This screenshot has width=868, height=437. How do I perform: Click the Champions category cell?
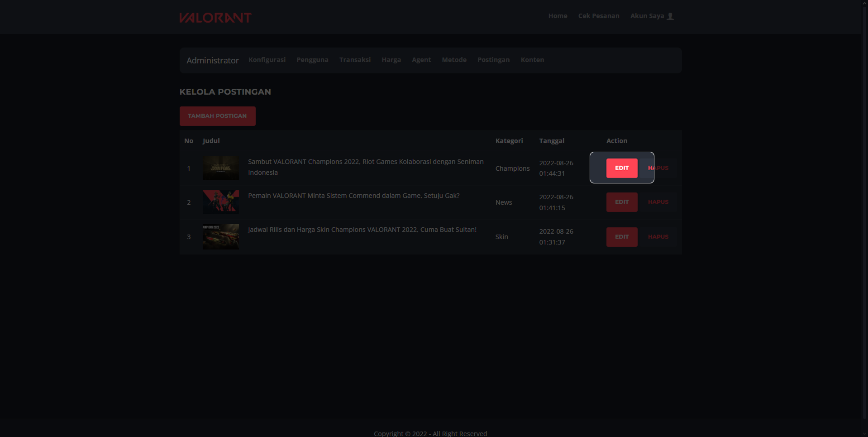(x=512, y=168)
